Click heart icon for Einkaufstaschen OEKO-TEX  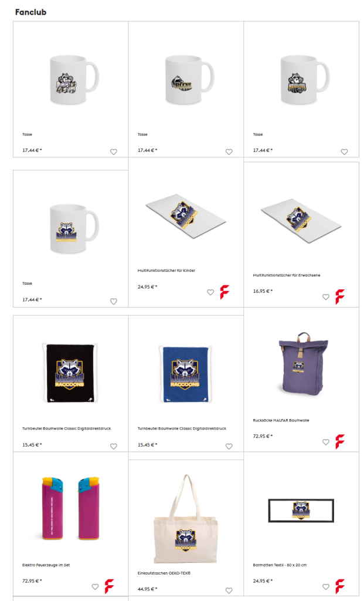(229, 590)
